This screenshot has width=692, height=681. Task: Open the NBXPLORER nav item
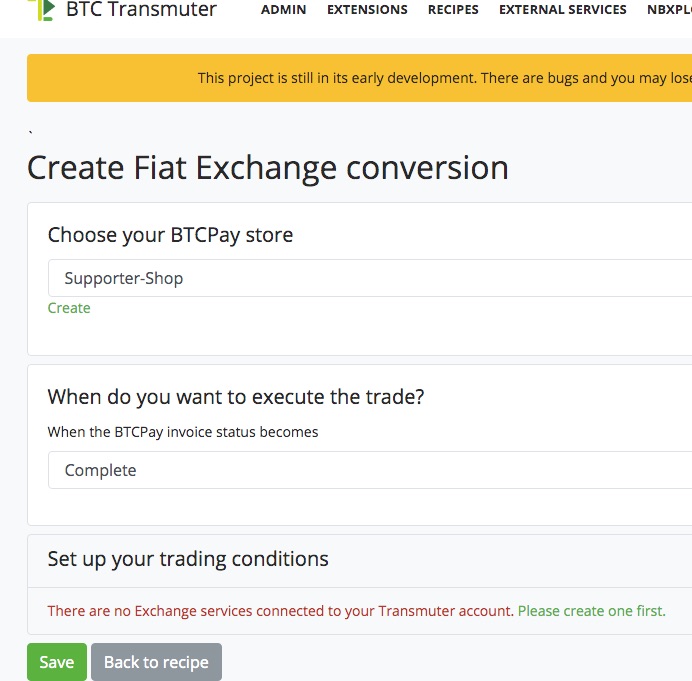click(x=669, y=10)
